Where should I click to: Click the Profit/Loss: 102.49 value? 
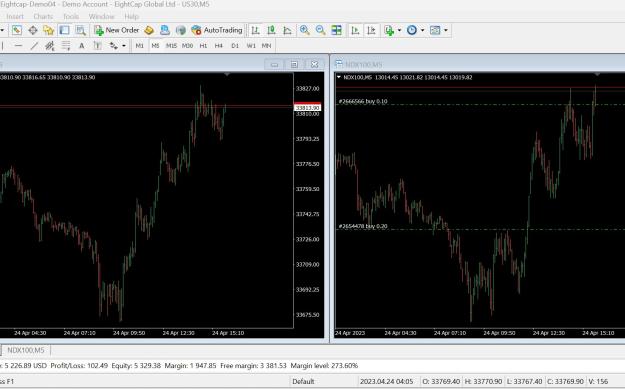click(79, 365)
